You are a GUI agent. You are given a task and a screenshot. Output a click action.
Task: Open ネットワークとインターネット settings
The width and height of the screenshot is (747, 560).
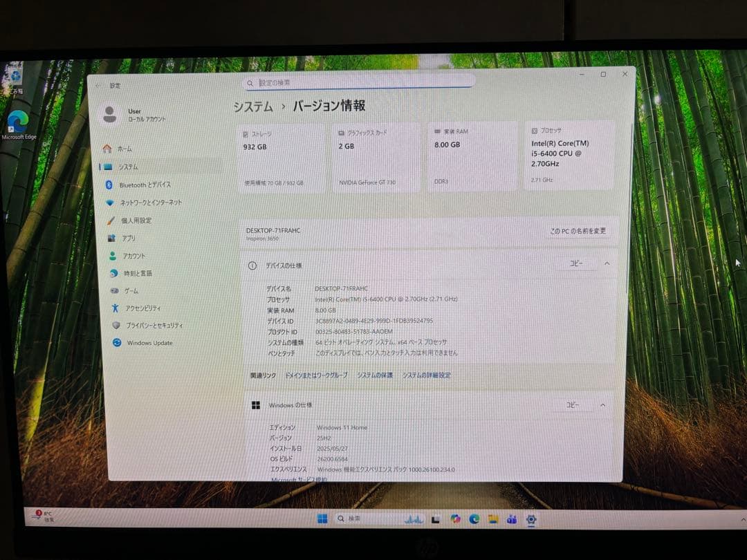pyautogui.click(x=151, y=203)
